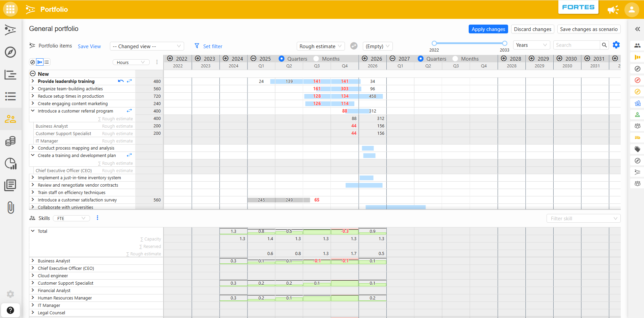Screen dimensions: 644x318
Task: Click the Gantt bar view icon
Action: [40, 62]
